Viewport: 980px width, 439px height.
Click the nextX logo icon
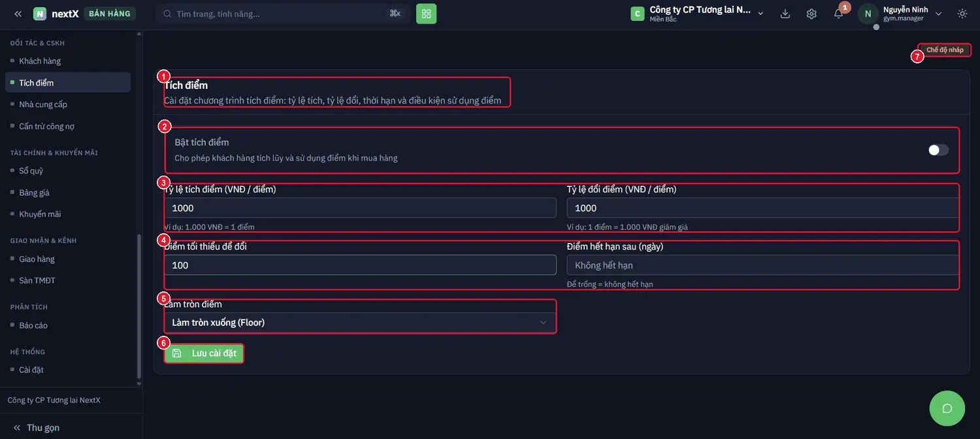tap(40, 14)
